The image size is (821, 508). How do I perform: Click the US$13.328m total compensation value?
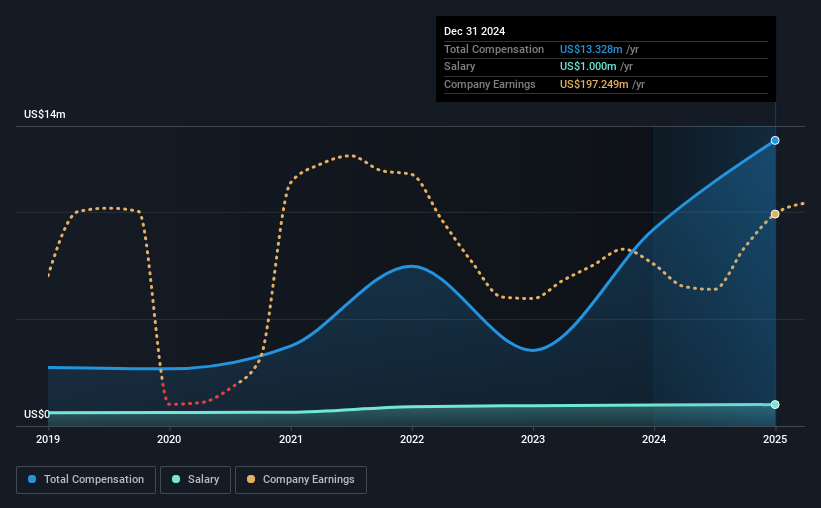(591, 49)
